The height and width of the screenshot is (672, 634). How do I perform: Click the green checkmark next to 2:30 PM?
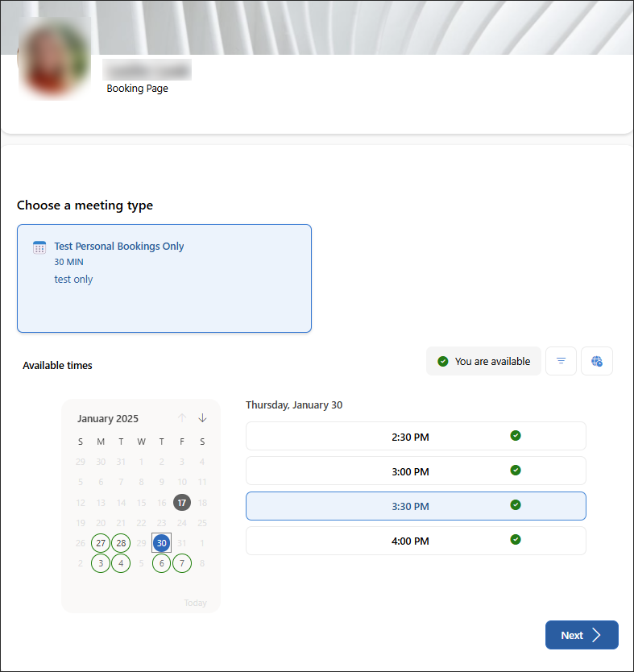click(x=516, y=435)
